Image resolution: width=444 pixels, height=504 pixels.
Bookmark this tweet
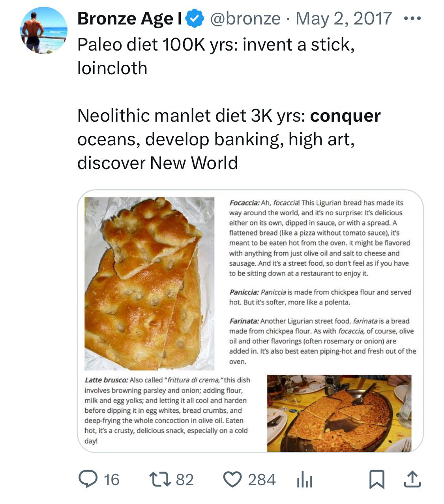coord(377,479)
